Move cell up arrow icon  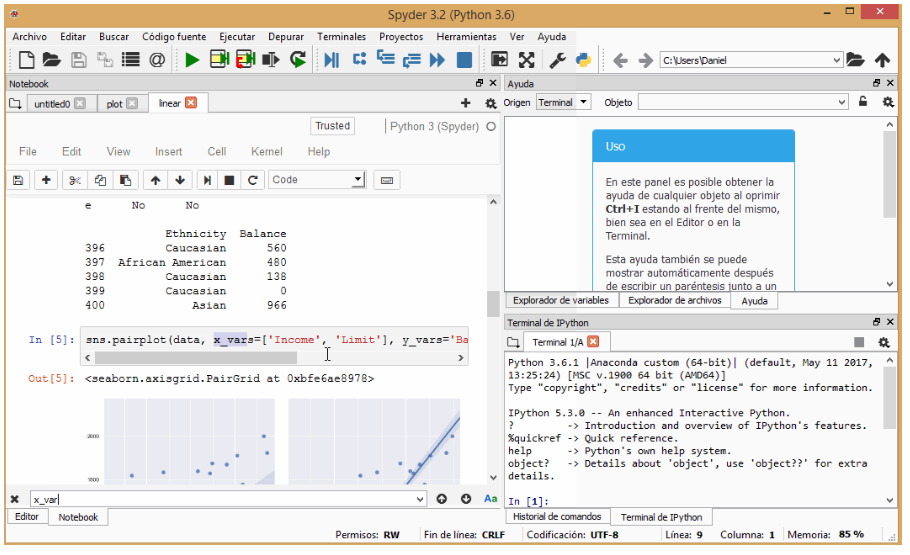pyautogui.click(x=155, y=180)
